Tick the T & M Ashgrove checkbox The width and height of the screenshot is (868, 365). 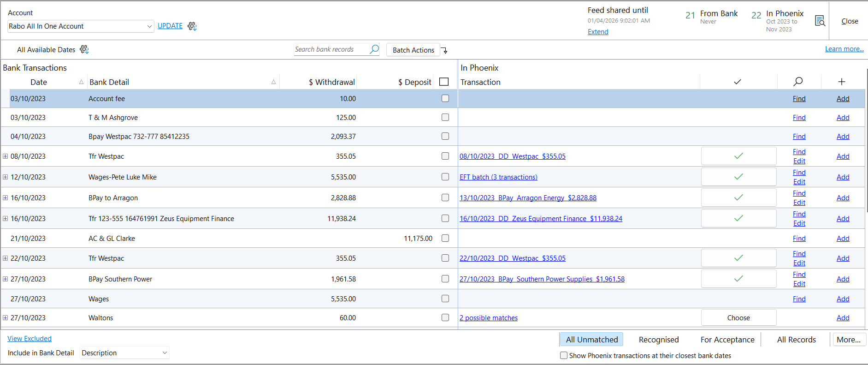point(445,117)
